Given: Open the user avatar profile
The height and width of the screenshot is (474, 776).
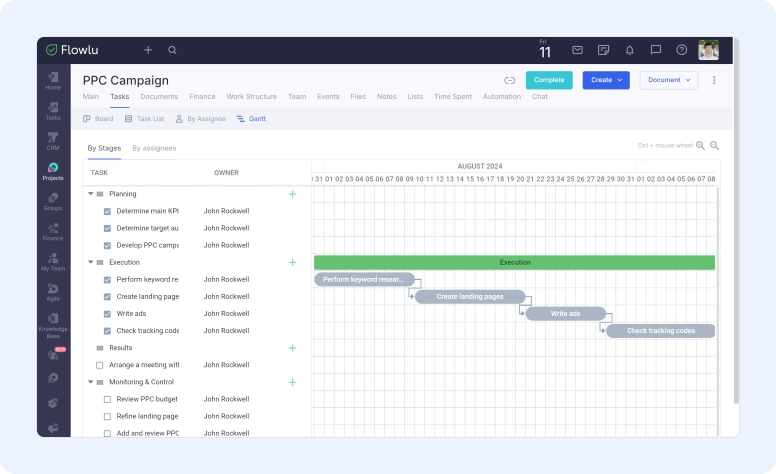Looking at the screenshot, I should 708,50.
